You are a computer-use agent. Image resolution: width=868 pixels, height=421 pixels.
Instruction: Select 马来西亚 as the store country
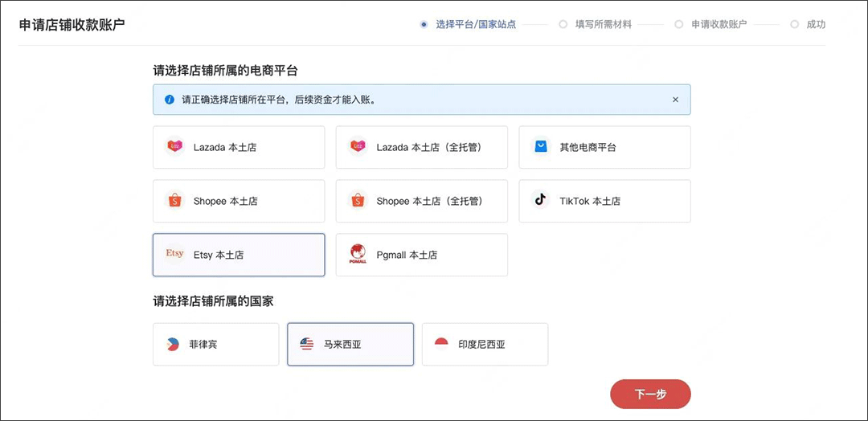pos(350,344)
